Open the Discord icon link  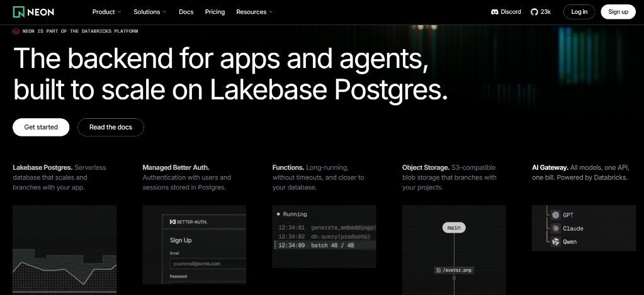495,12
